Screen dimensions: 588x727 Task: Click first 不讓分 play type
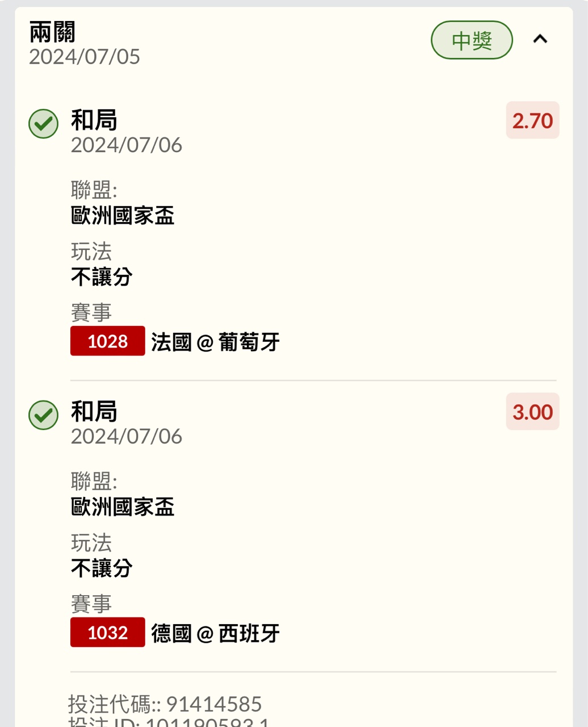(102, 277)
